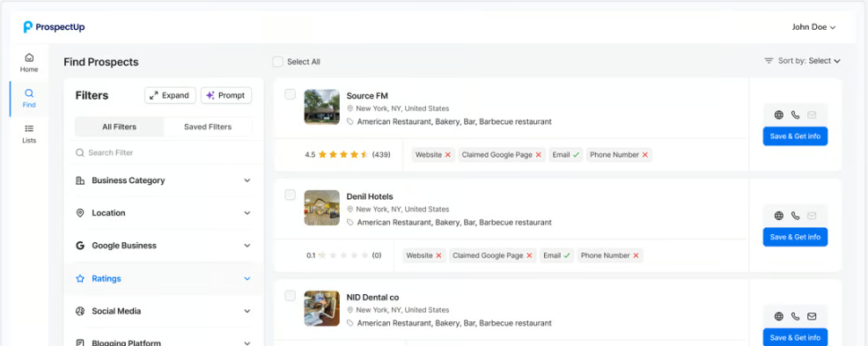Open the Find sidebar item

(29, 99)
